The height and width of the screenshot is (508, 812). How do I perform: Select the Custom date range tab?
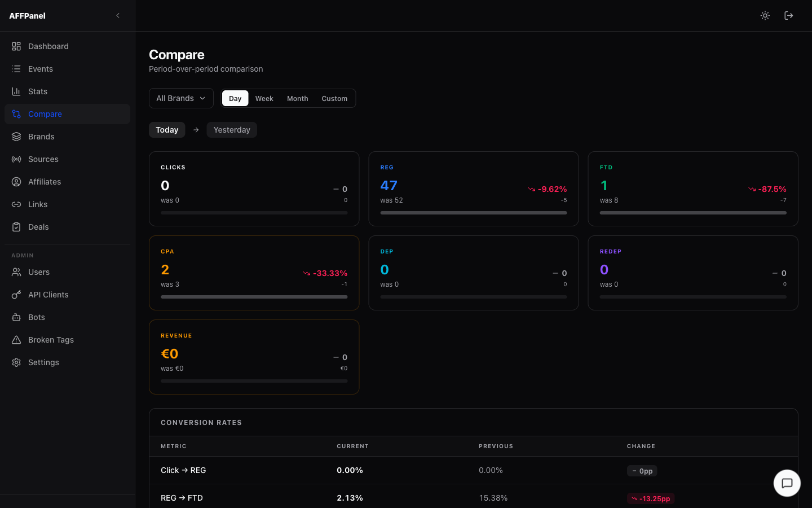click(x=334, y=98)
